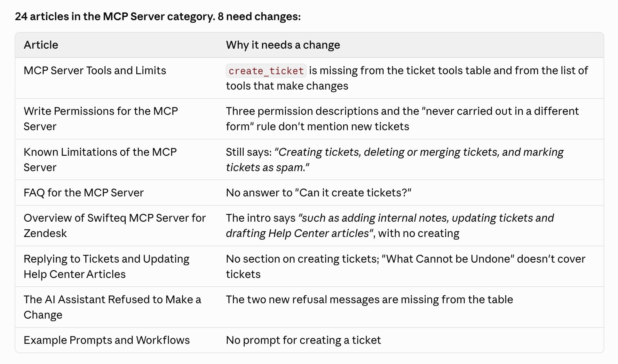Click the heading '24 articles in the MCP Server category'
618x364 pixels.
pos(158,16)
